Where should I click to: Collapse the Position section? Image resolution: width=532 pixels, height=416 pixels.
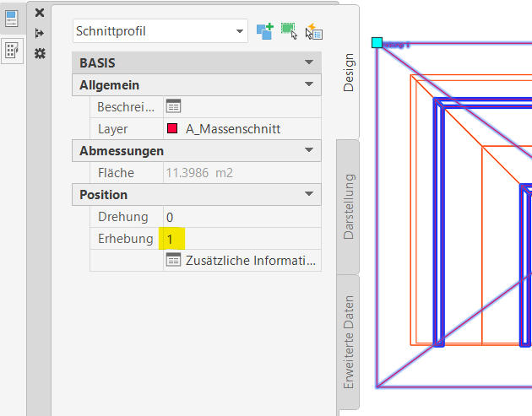click(308, 195)
